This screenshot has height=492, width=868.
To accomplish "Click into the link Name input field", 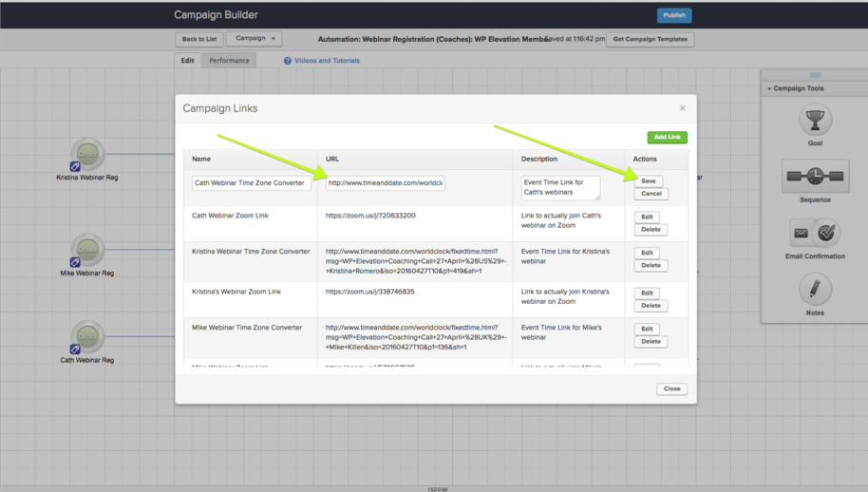I will (251, 182).
